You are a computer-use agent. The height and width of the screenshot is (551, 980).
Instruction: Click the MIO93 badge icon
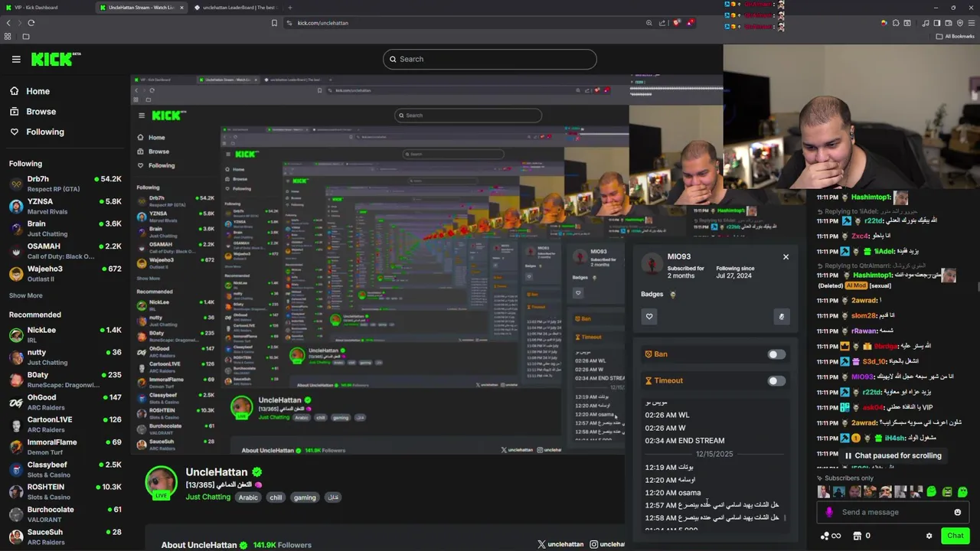[x=673, y=295]
